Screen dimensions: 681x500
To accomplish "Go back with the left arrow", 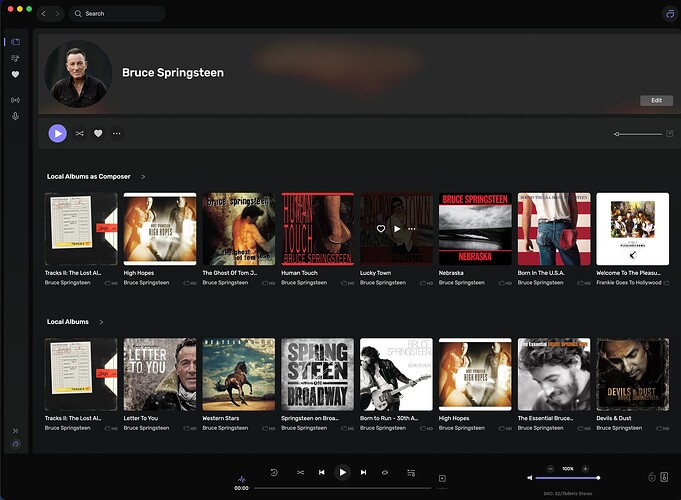I will pos(43,13).
